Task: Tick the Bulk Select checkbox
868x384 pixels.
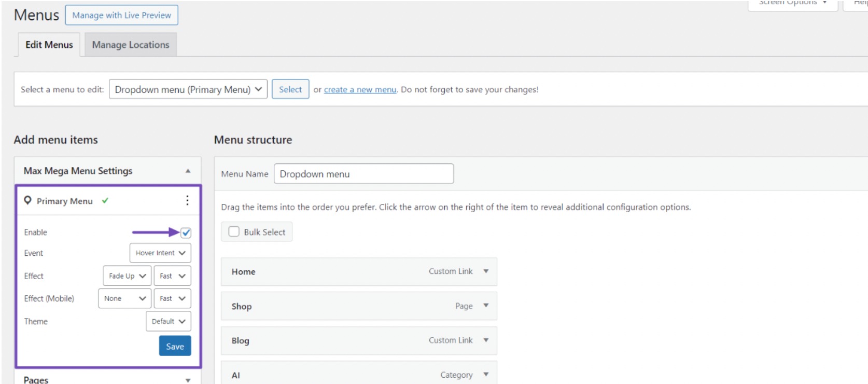Action: [234, 231]
